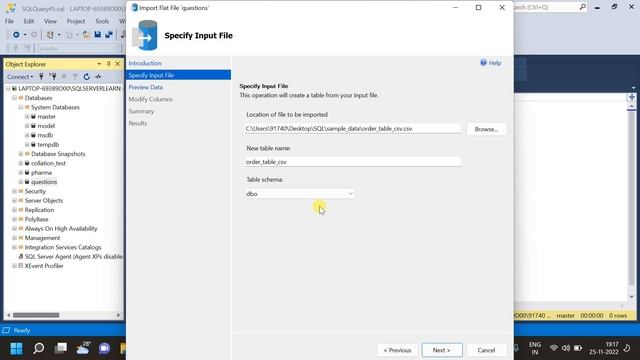
Task: Click the Wi-Fi tray icon
Action: [x=553, y=348]
